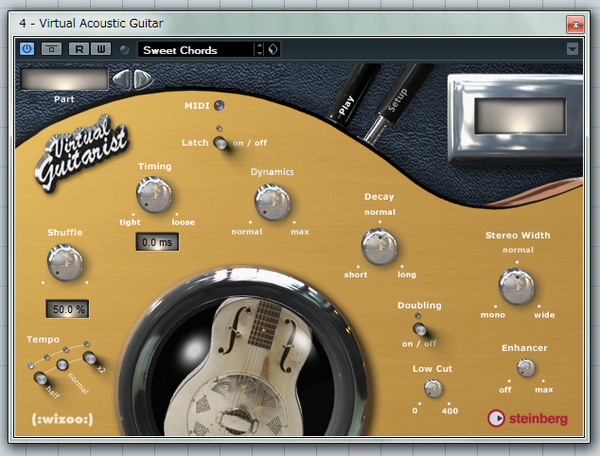Open the plugin context dropdown arrow at right
The image size is (600, 456).
pos(572,49)
